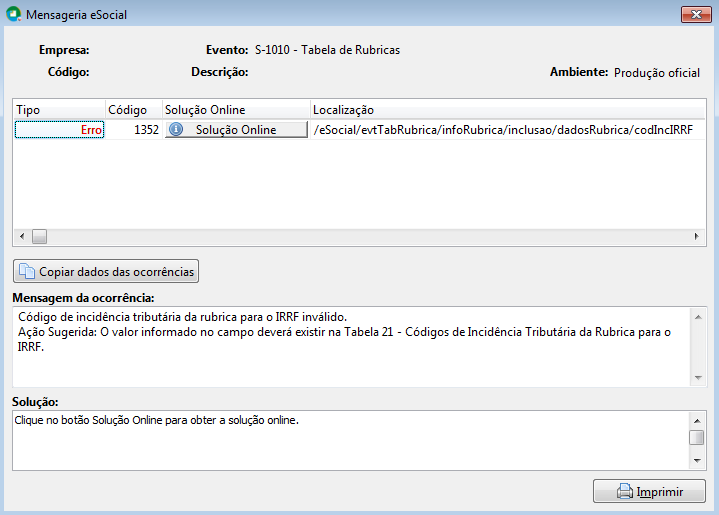
Task: Click the Tipo column header
Action: pos(60,110)
